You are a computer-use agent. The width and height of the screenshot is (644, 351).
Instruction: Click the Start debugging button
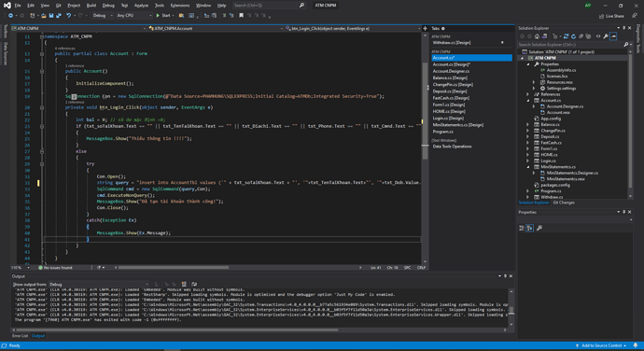[x=163, y=15]
